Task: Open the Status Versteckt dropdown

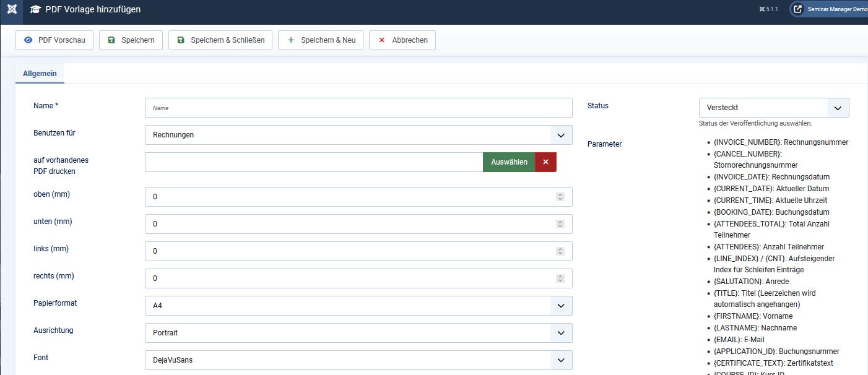Action: point(773,108)
